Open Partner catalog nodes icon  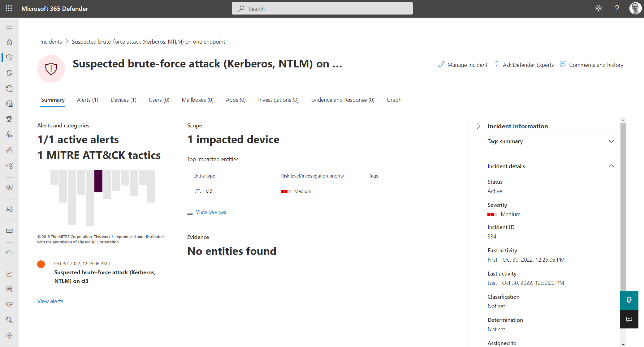click(9, 166)
